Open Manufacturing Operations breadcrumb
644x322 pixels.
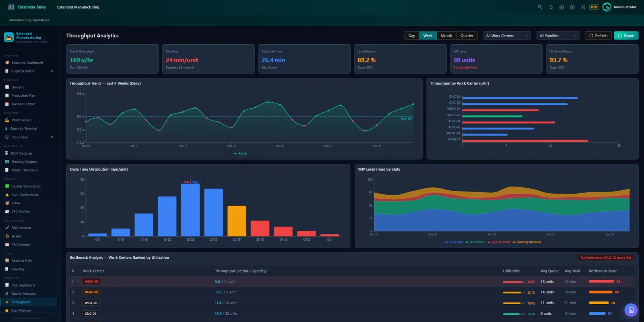[29, 20]
